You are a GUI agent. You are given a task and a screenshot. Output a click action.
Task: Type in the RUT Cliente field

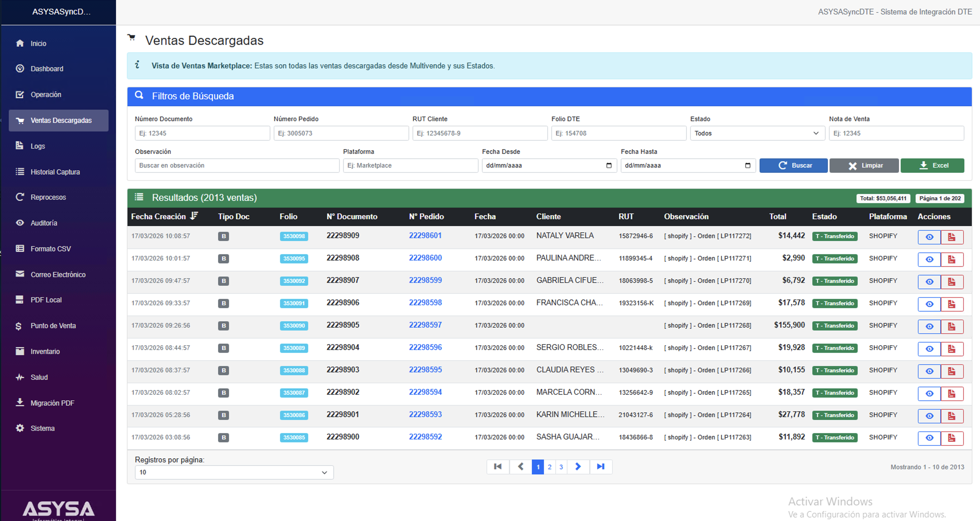point(480,133)
